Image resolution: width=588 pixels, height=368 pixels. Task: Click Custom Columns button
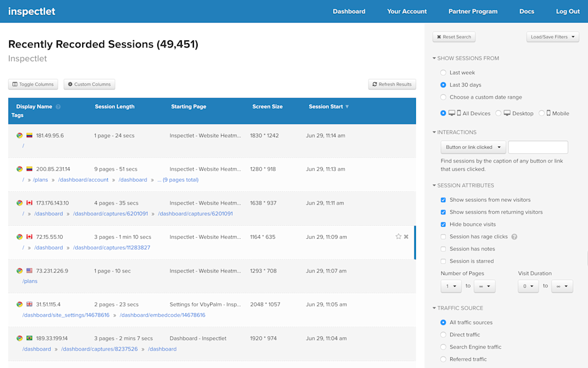tap(89, 84)
